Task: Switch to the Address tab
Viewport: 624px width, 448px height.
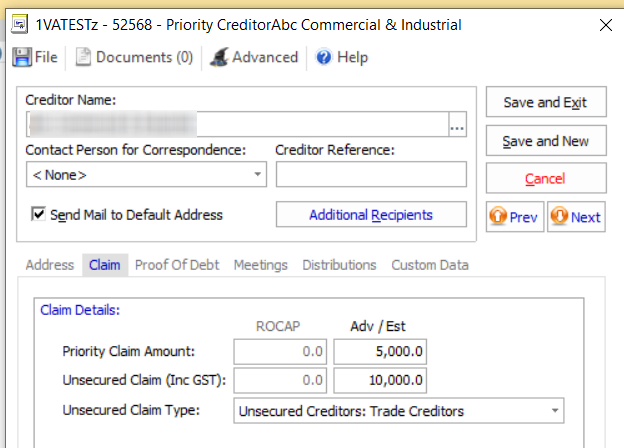Action: (x=50, y=265)
